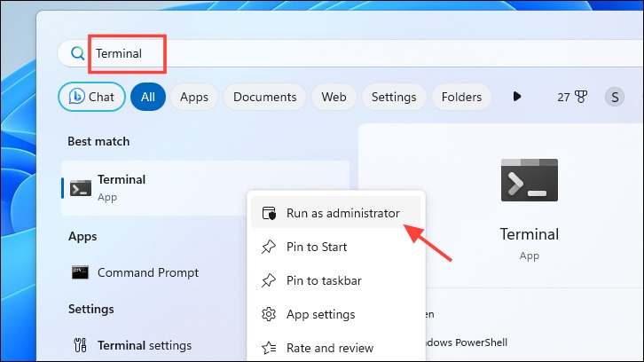644x362 pixels.
Task: Show more filters with the play arrow
Action: [x=517, y=97]
